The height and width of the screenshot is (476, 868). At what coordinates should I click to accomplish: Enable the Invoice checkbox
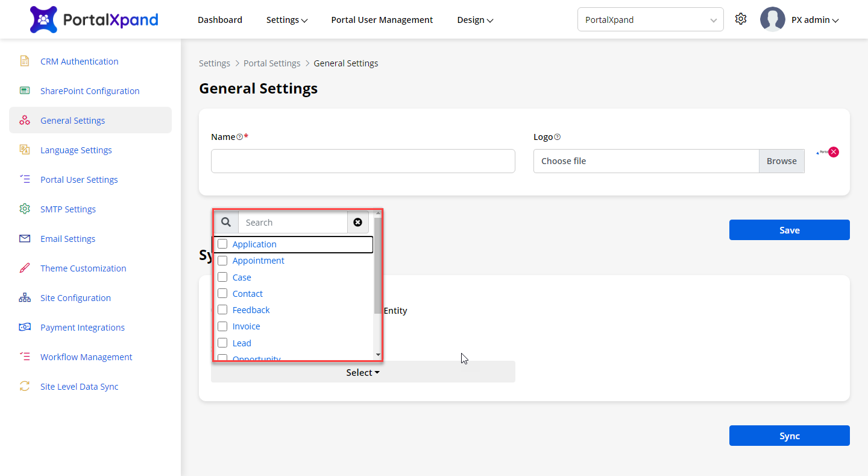pos(222,326)
